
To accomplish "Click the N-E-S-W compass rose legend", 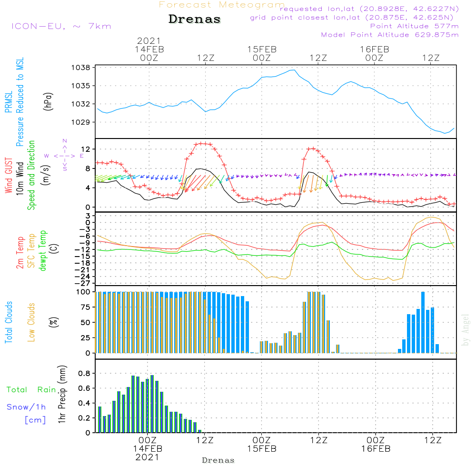I will pos(64,155).
